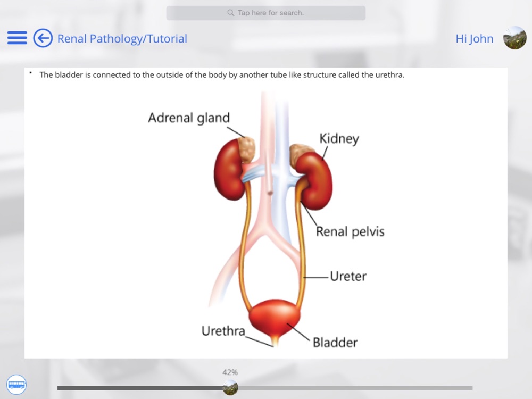Click the 42% progress label
This screenshot has height=399, width=532.
point(230,372)
